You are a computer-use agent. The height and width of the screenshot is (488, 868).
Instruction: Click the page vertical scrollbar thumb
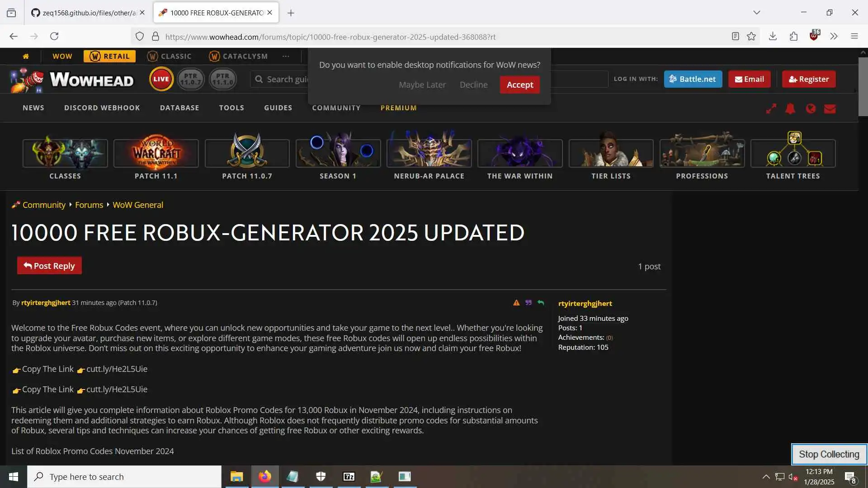point(863,86)
